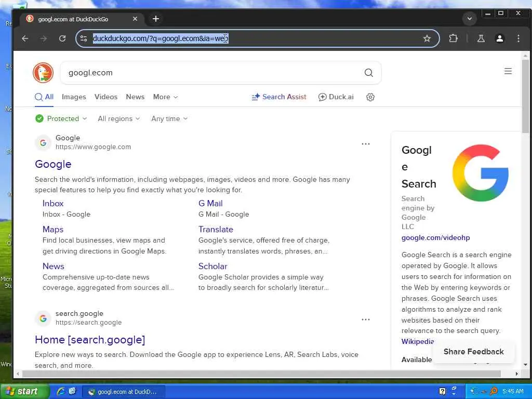This screenshot has width=532, height=399.
Task: Open the News sitelink under Google result
Action: [54, 267]
